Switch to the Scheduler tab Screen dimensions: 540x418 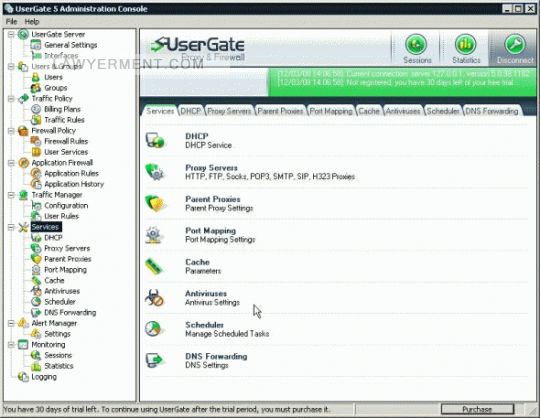pos(443,111)
